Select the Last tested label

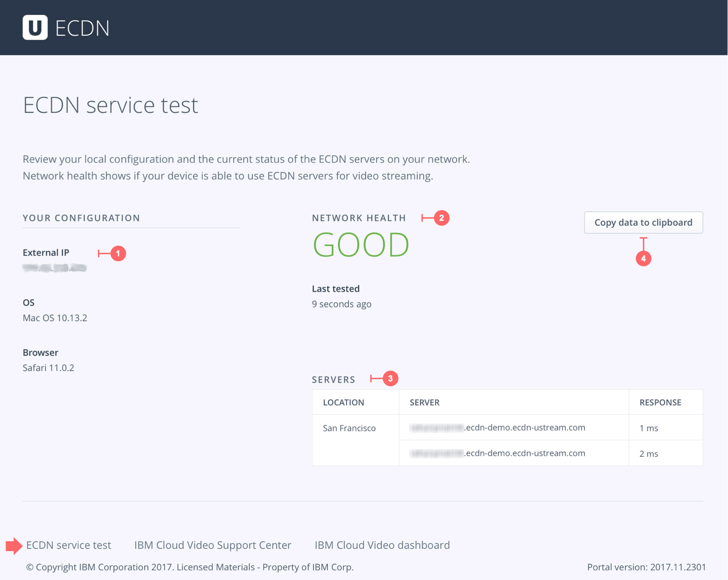pyautogui.click(x=335, y=289)
